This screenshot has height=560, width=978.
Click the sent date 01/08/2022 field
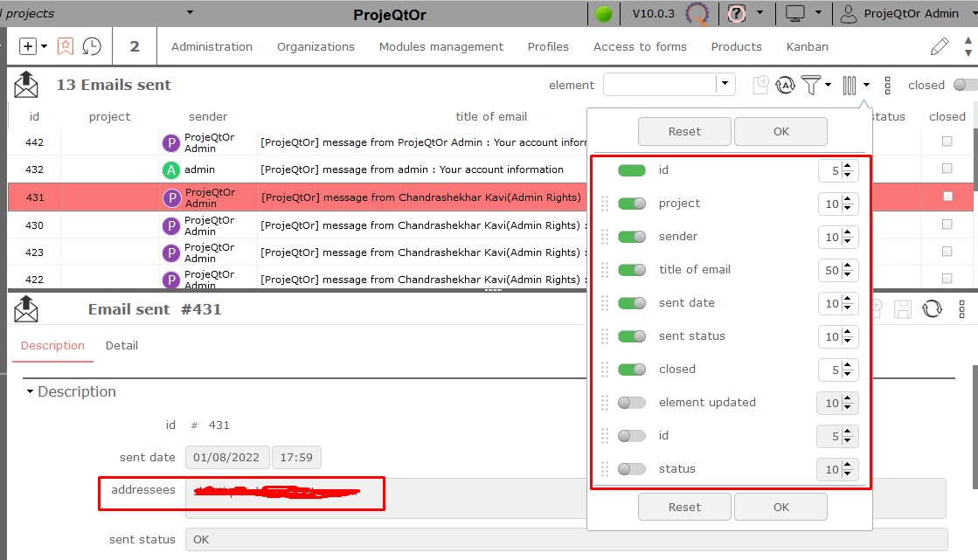pos(227,457)
